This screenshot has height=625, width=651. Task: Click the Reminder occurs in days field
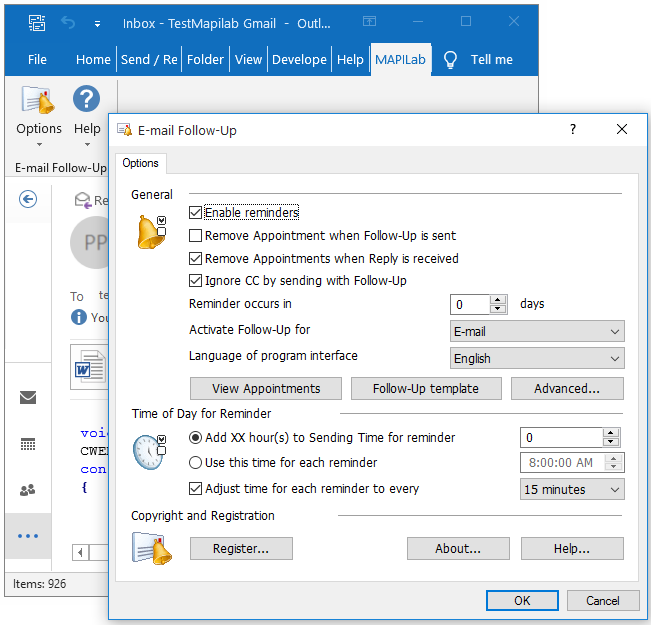(x=470, y=304)
